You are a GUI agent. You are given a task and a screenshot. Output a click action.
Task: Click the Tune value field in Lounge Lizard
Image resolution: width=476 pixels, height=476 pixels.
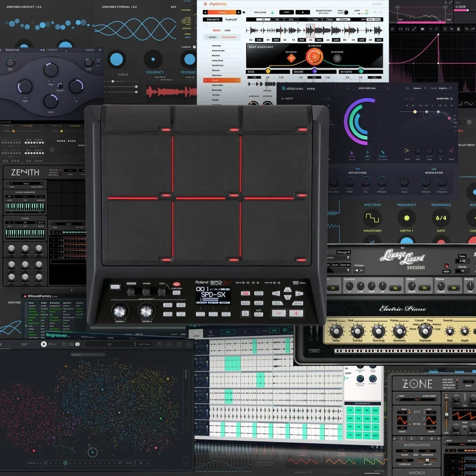click(x=462, y=261)
